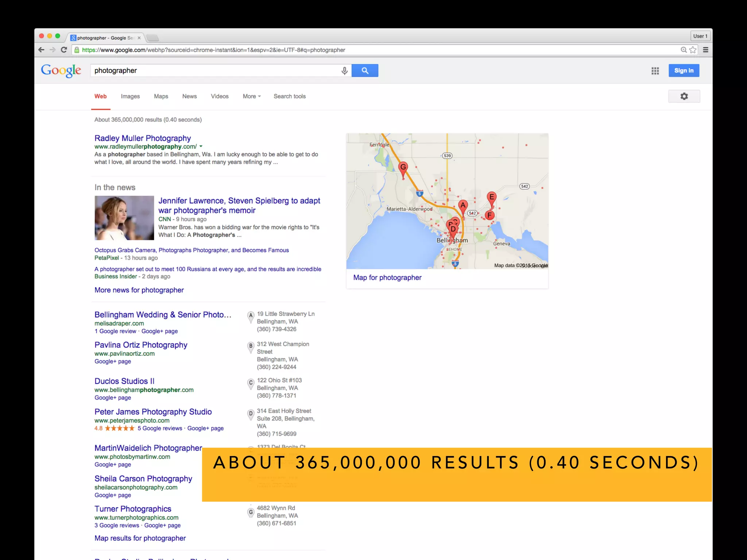Click the Jennifer Lawrence news thumbnail
The width and height of the screenshot is (747, 560).
[124, 218]
